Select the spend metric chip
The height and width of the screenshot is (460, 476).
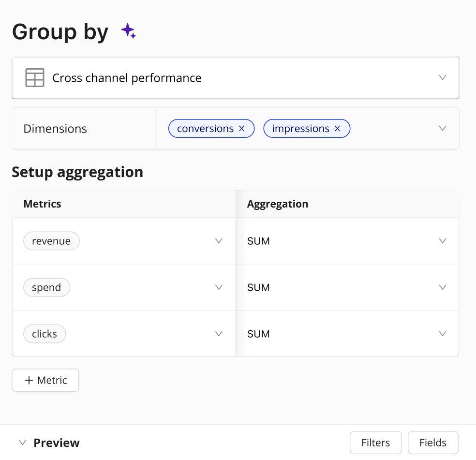(46, 287)
